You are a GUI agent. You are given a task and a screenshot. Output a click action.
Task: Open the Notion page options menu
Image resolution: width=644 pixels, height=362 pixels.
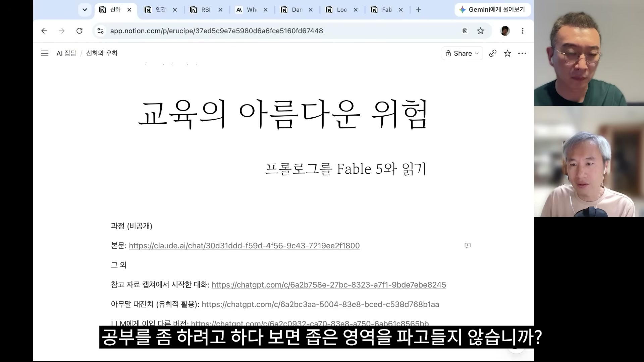point(522,53)
